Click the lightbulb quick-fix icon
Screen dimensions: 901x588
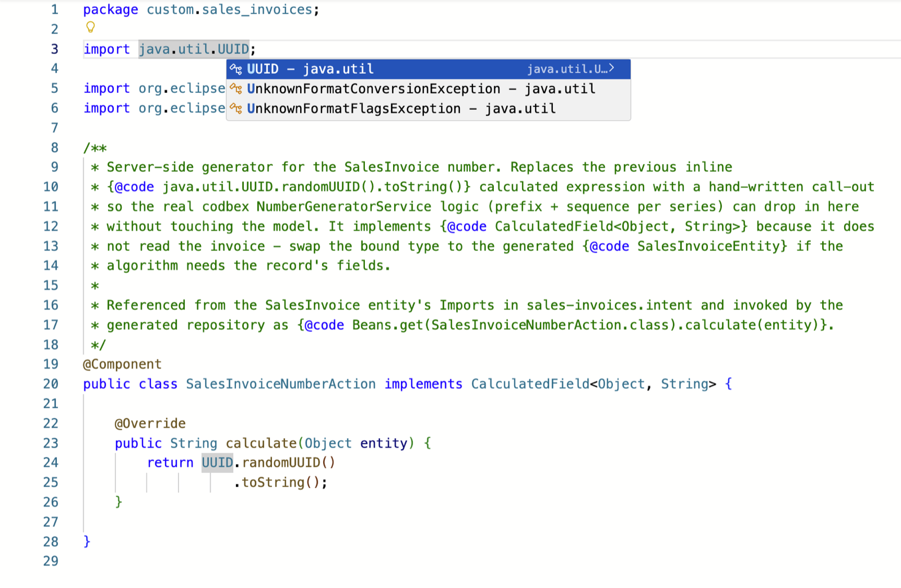tap(90, 27)
